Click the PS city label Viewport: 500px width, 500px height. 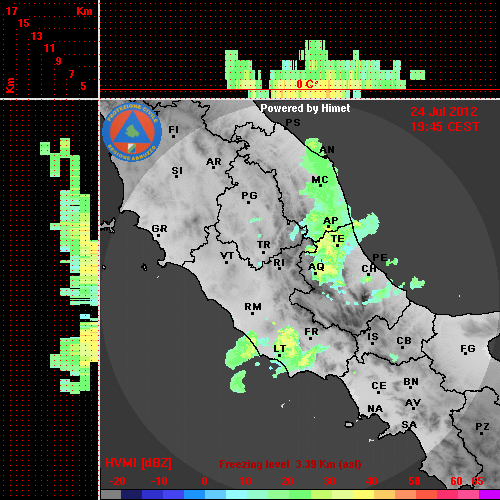[293, 123]
